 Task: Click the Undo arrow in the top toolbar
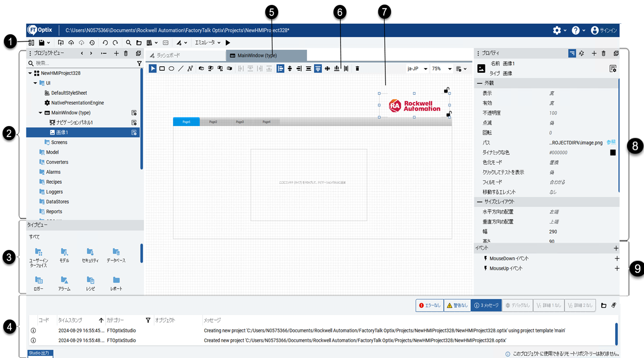[105, 43]
